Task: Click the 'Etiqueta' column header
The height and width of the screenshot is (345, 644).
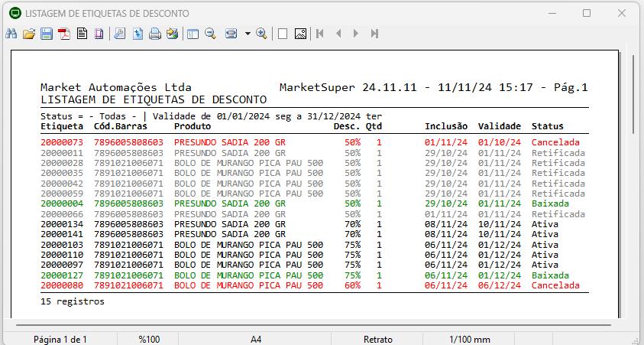Action: pos(62,126)
